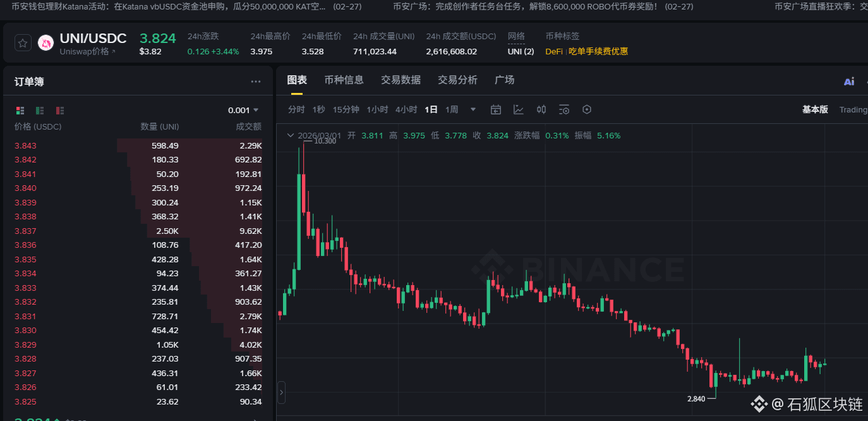The height and width of the screenshot is (421, 868).
Task: Star UNI/USDC as a favorite pair
Action: (x=23, y=43)
